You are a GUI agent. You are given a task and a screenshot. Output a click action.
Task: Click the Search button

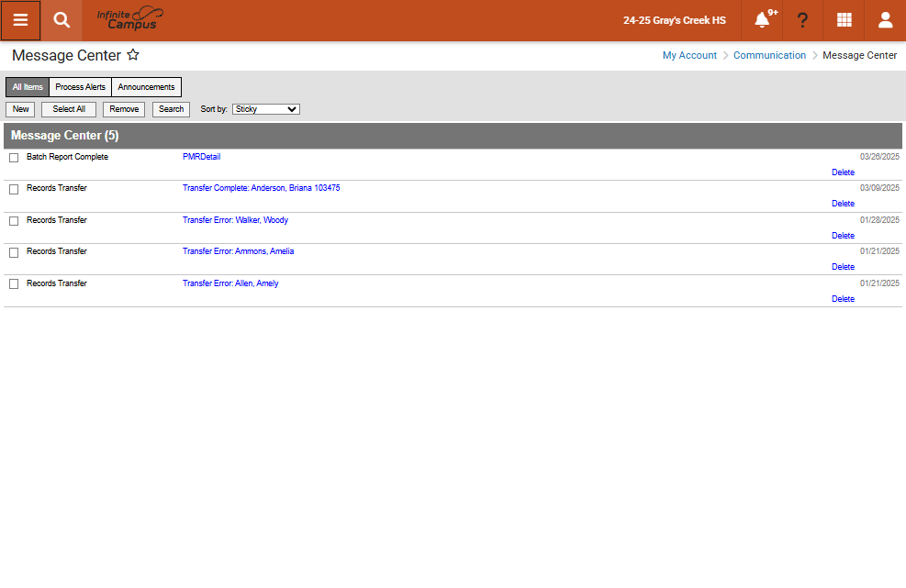pos(171,109)
